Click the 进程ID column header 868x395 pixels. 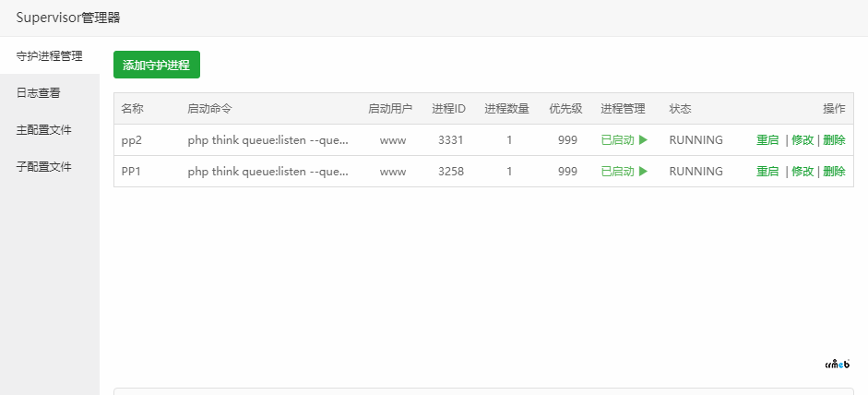[x=449, y=109]
